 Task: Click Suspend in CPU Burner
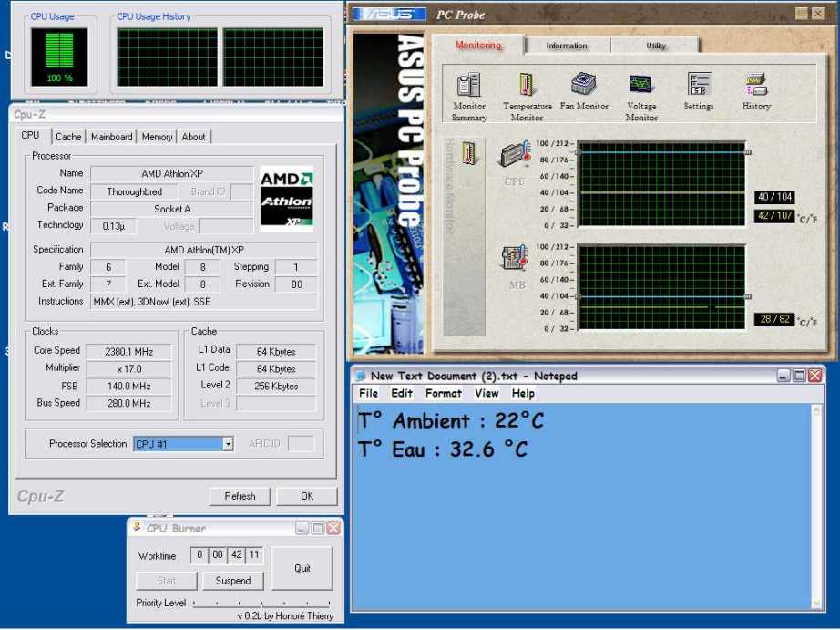point(233,581)
